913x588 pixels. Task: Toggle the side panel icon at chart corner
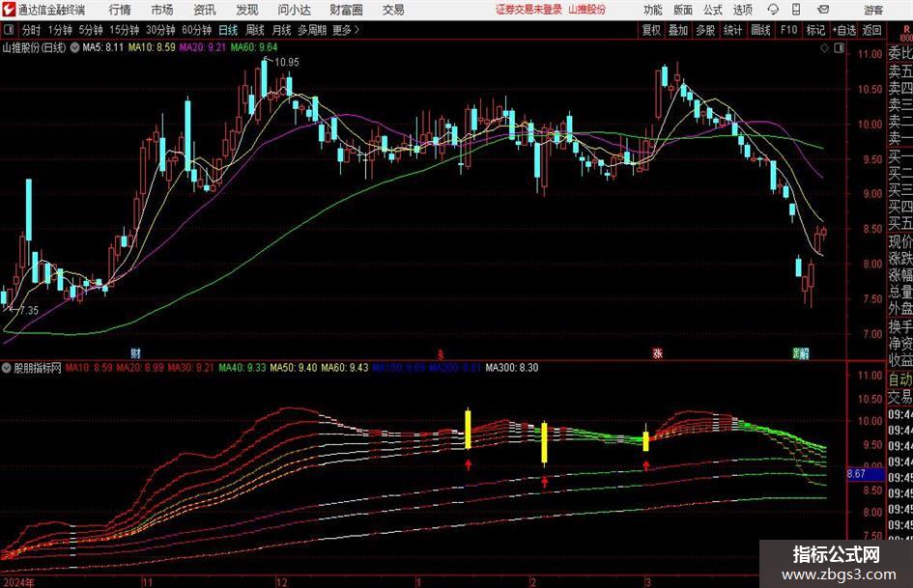pos(839,48)
